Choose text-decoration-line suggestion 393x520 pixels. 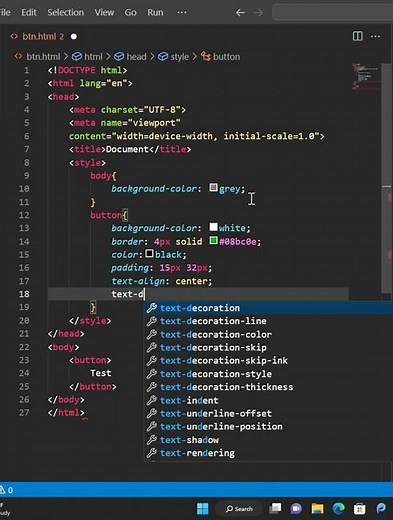pos(268,321)
